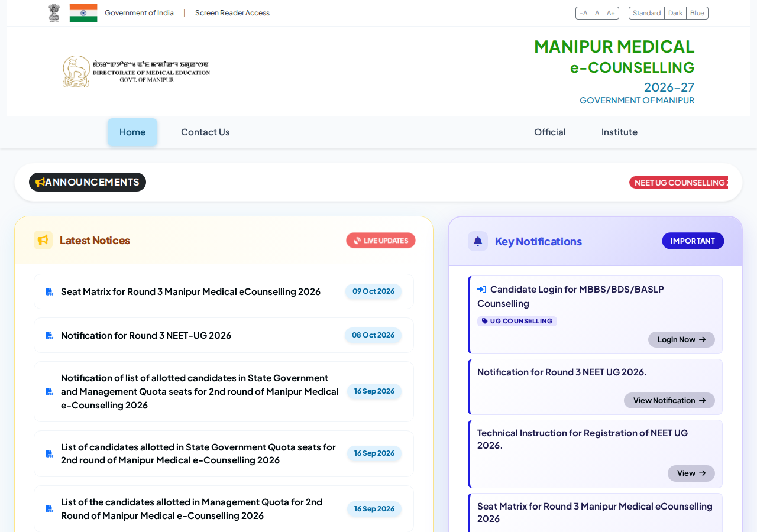Screen dimensions: 757x532
Task: Click the UG COUNSELLING tag
Action: 517,321
